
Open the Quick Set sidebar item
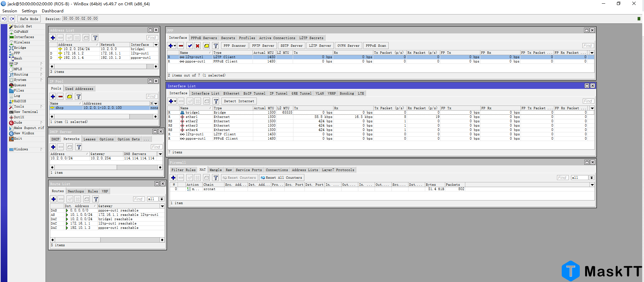click(x=23, y=26)
